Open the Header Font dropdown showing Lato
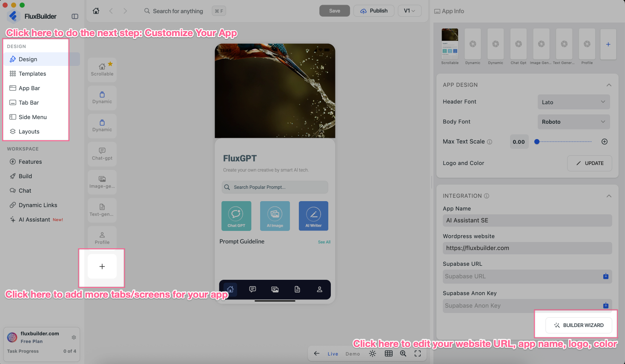The height and width of the screenshot is (364, 625). (573, 102)
